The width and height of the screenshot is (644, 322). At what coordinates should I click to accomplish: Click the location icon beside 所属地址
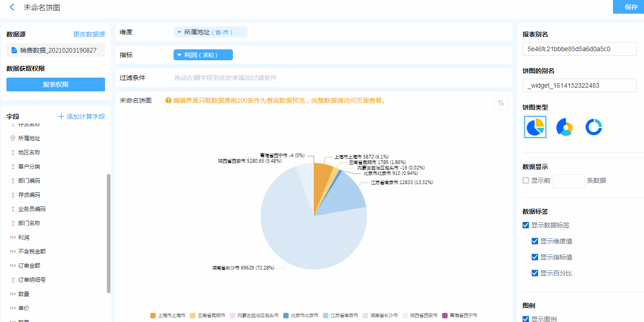point(13,138)
